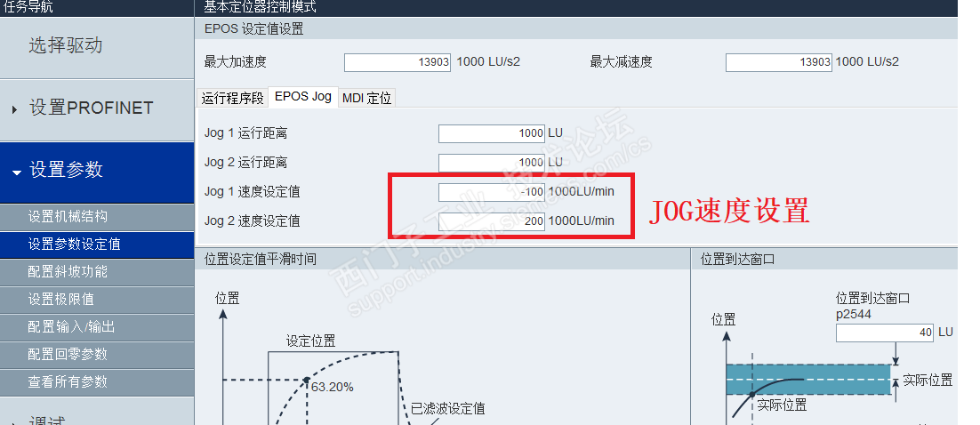Click the 已滤波设定值 label
This screenshot has height=425, width=980.
tap(447, 409)
